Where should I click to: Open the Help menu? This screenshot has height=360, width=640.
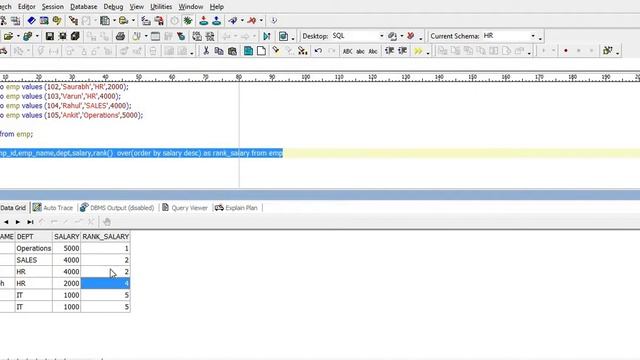coord(216,7)
